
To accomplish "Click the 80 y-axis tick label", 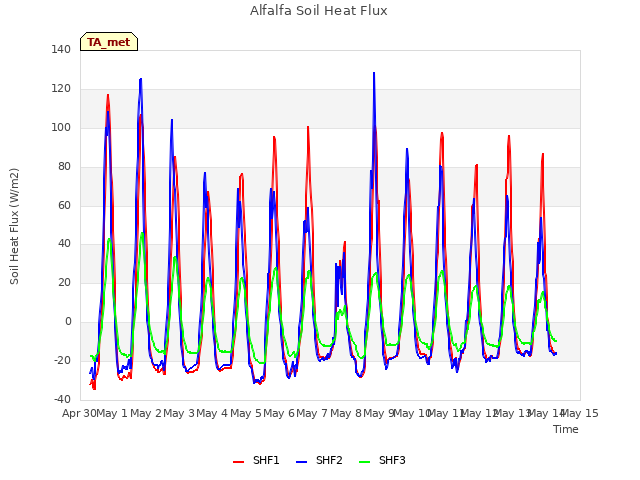I will pyautogui.click(x=64, y=167).
